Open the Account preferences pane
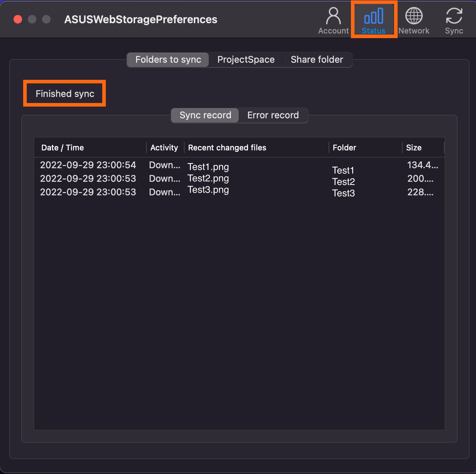 coord(333,21)
